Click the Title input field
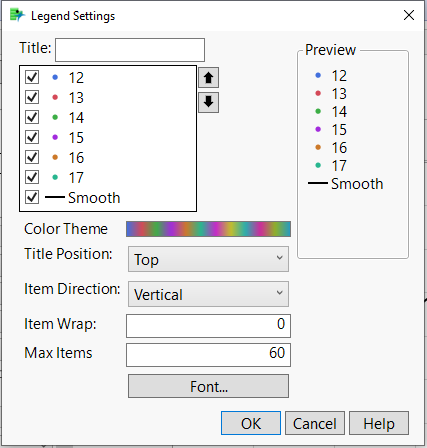This screenshot has height=448, width=427. point(130,50)
